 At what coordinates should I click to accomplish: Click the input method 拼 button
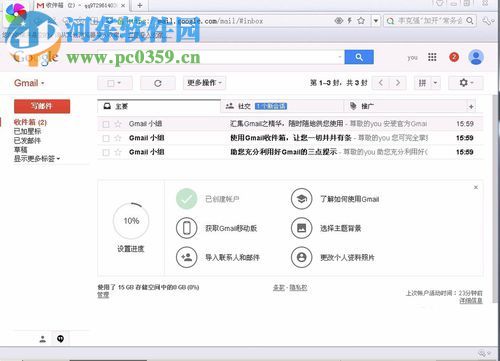tap(422, 83)
